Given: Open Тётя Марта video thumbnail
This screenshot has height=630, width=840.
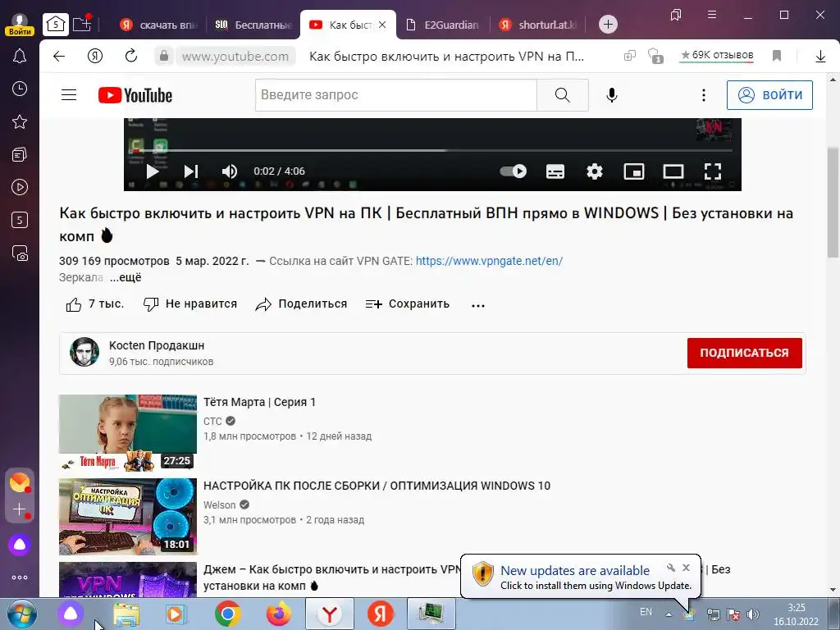Looking at the screenshot, I should click(x=127, y=433).
